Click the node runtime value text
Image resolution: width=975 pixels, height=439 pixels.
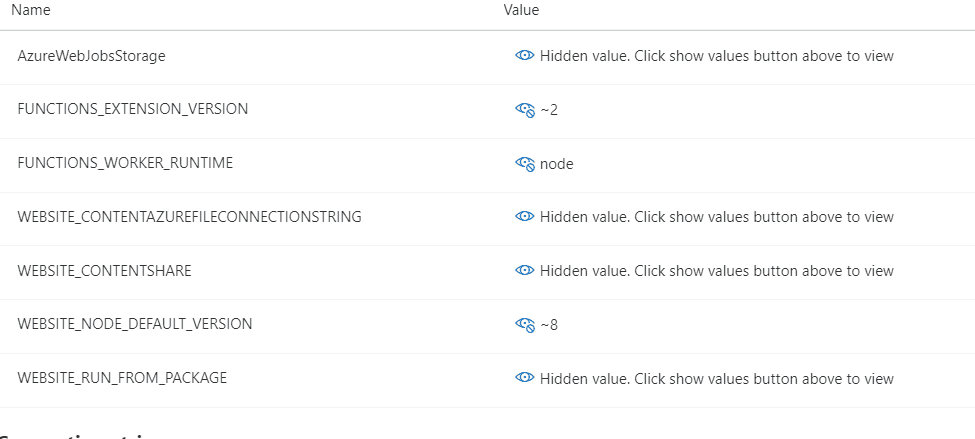coord(557,164)
